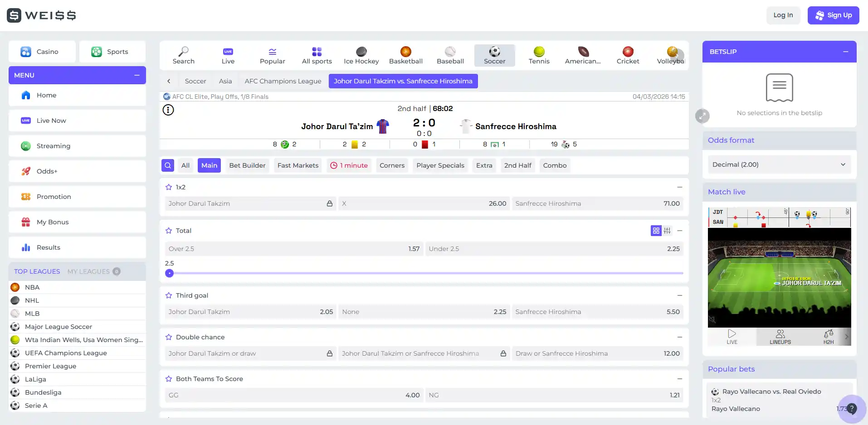Open the Casino section
This screenshot has width=868, height=425.
coord(42,52)
